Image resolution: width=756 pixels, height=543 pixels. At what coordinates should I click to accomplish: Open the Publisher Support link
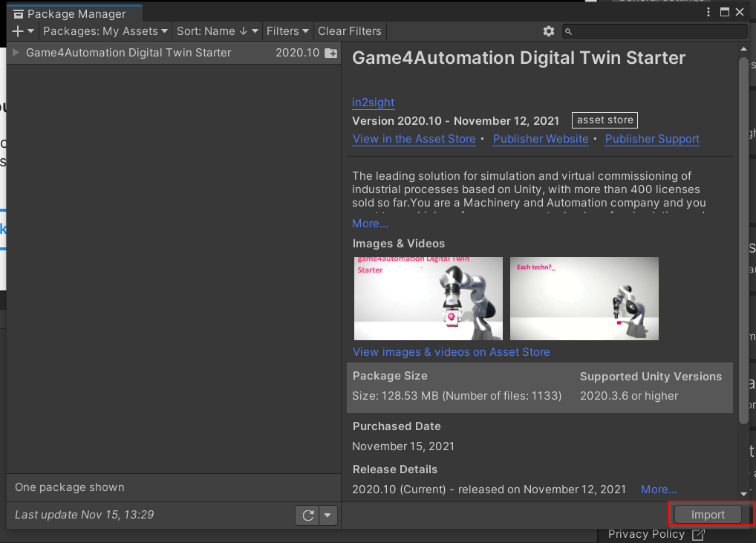point(652,139)
